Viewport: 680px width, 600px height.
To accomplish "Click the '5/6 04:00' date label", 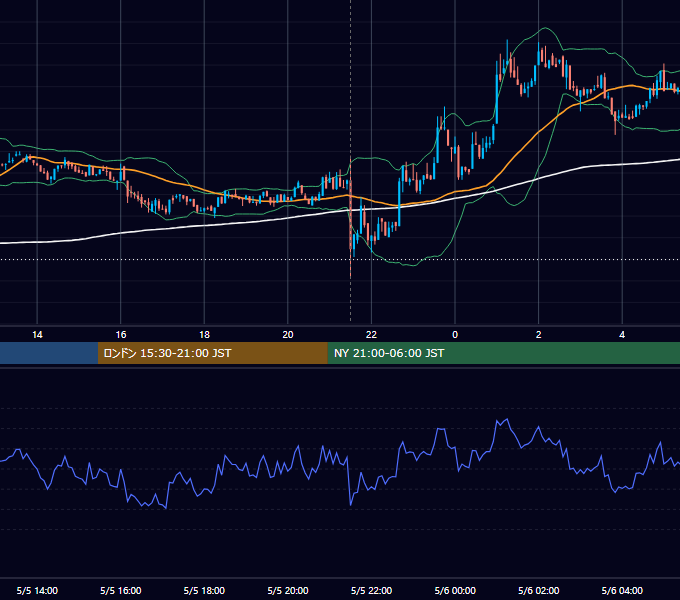I will point(622,590).
